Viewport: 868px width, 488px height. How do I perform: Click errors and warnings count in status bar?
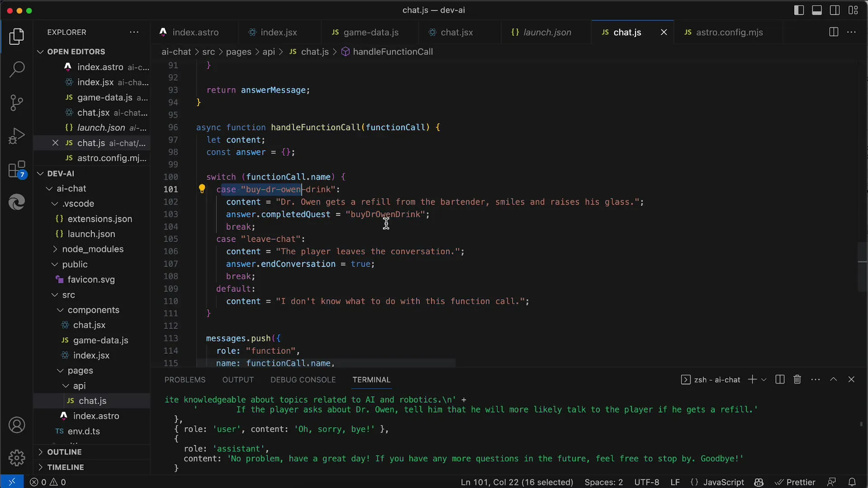[x=48, y=482]
